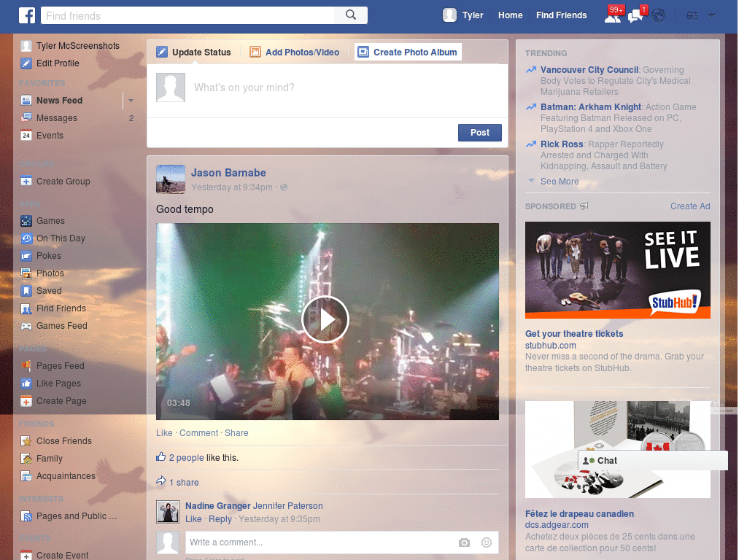Open Games Feed controller icon
This screenshot has height=560, width=747.
click(x=26, y=326)
